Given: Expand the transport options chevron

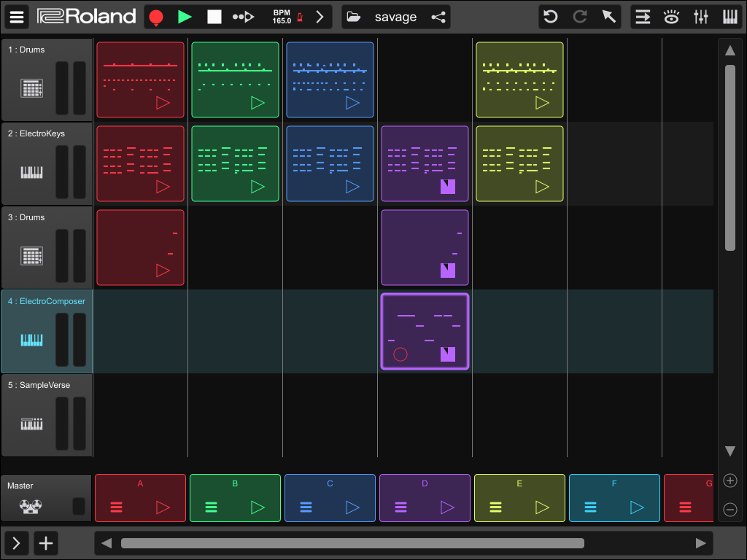Looking at the screenshot, I should click(x=320, y=17).
